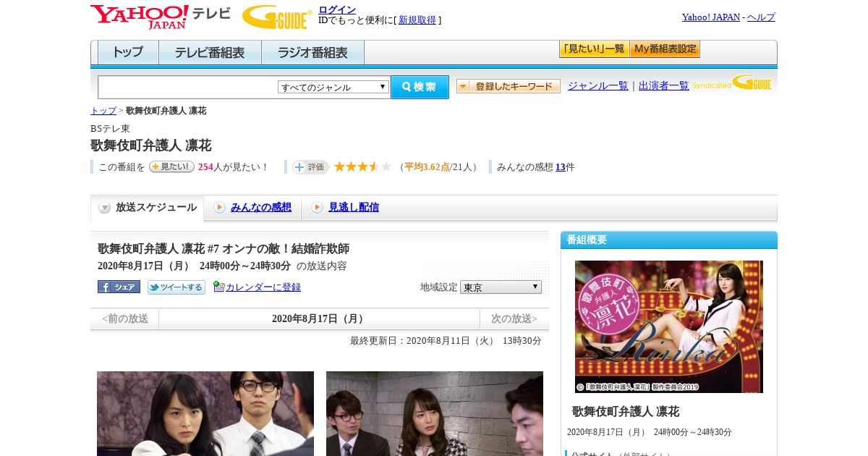Image resolution: width=868 pixels, height=456 pixels.
Task: Click the right episode scene photo
Action: pyautogui.click(x=435, y=413)
